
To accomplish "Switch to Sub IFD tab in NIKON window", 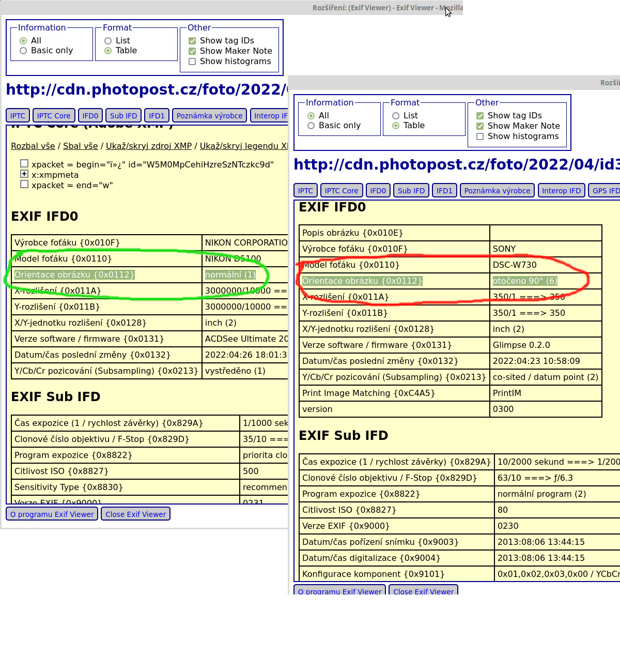I will tap(123, 116).
